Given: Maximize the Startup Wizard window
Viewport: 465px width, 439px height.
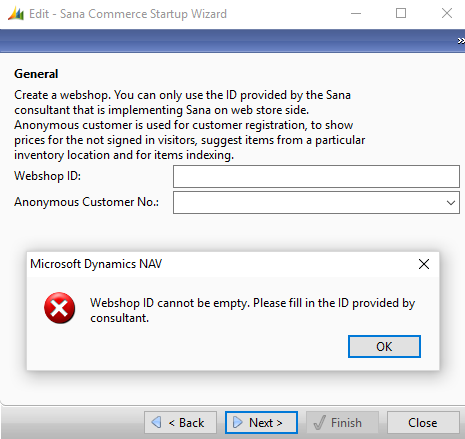Looking at the screenshot, I should tap(401, 13).
